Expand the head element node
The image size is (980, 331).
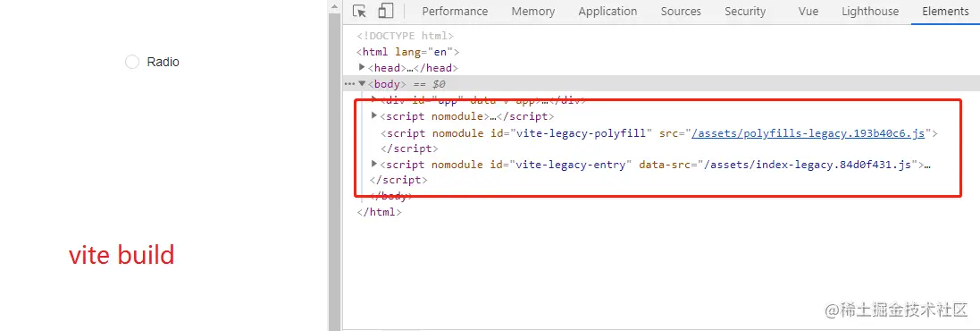click(x=362, y=67)
